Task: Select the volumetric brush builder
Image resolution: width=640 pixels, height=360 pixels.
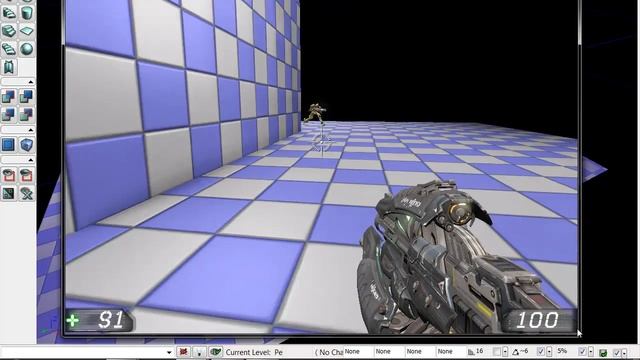Action: coord(9,67)
